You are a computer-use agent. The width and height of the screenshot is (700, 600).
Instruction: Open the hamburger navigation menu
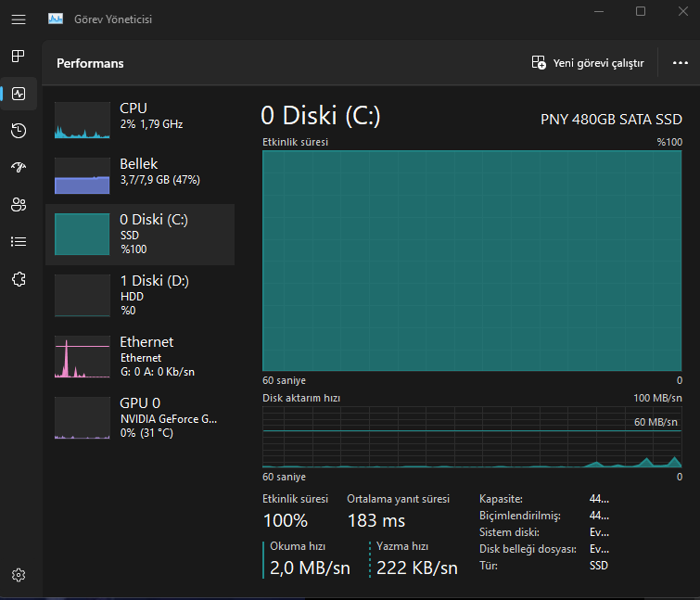[19, 19]
